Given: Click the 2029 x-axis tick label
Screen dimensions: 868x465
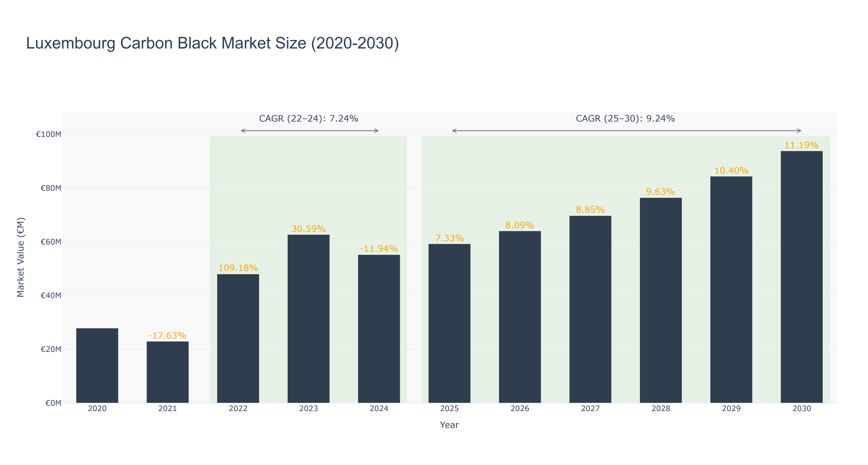Looking at the screenshot, I should pyautogui.click(x=731, y=409).
